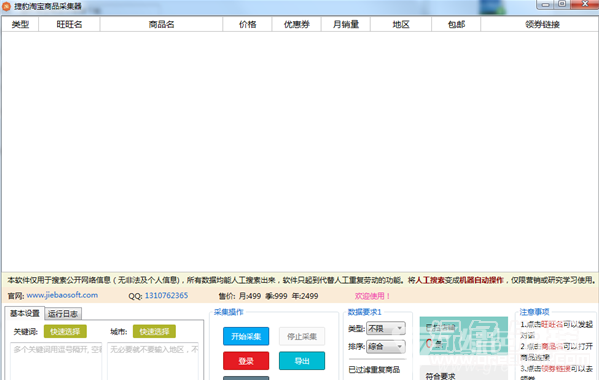This screenshot has height=380, width=599.
Task: Click the 欢迎使用！ text
Action: click(372, 296)
